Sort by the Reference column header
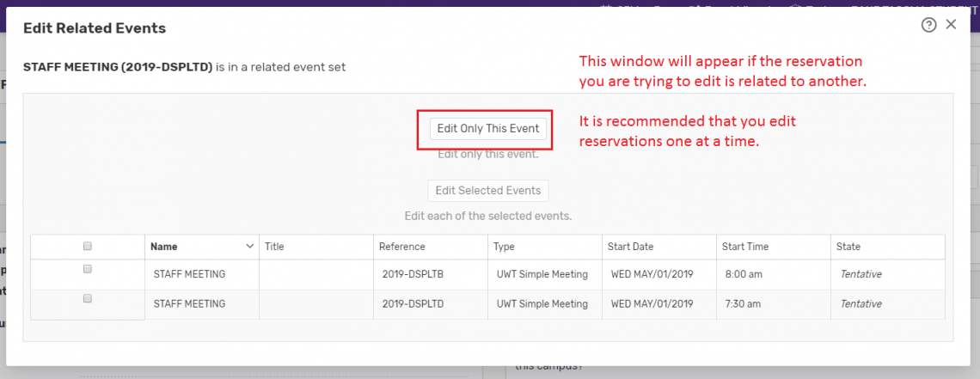 (x=402, y=247)
